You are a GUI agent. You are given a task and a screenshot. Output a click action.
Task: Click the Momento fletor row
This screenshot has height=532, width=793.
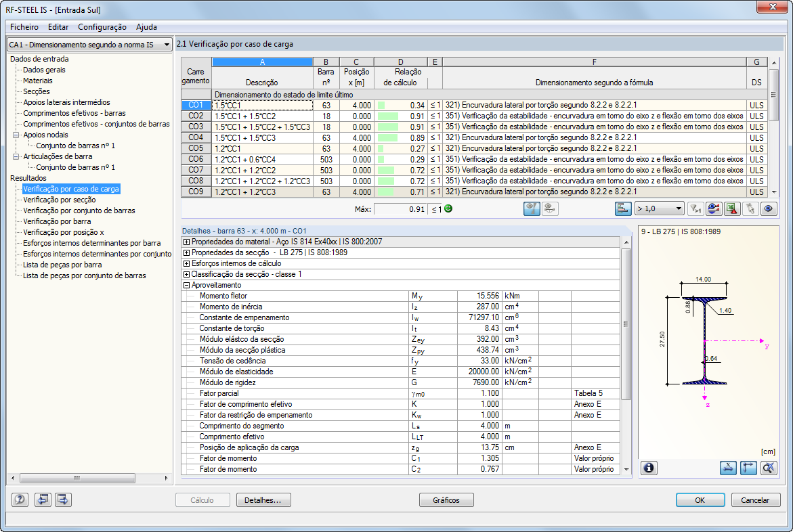point(400,296)
